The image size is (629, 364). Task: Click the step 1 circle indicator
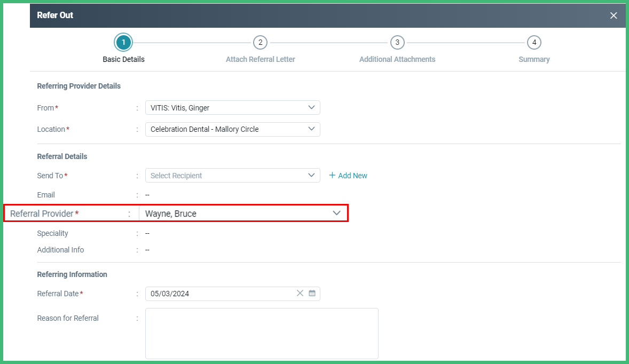pos(123,42)
